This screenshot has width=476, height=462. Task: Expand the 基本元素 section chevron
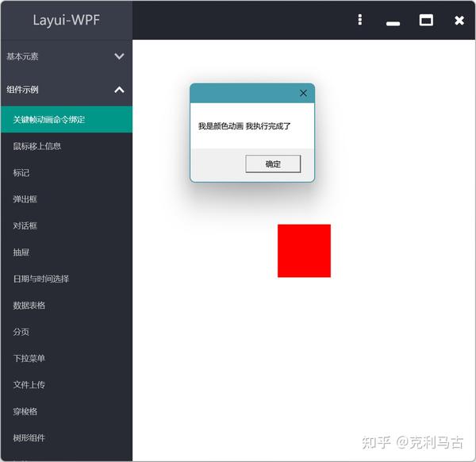tap(119, 56)
